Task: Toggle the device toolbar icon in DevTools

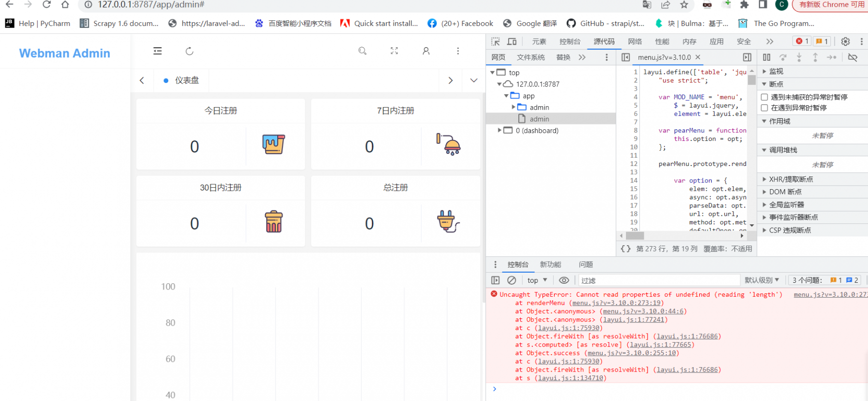Action: click(x=512, y=41)
